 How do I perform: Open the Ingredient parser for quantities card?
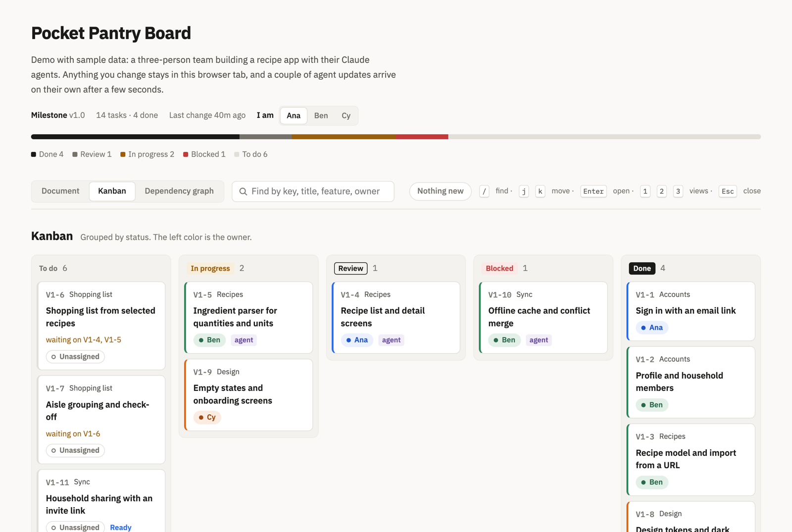tap(248, 318)
